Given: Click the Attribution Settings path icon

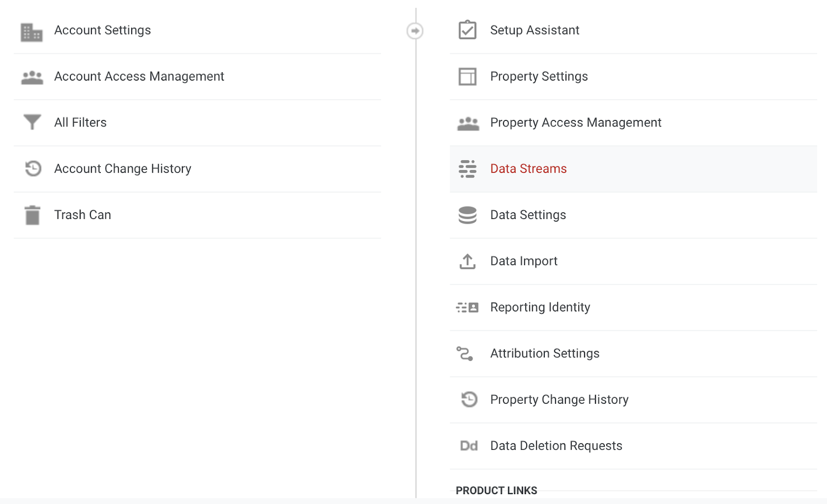Looking at the screenshot, I should coord(465,354).
